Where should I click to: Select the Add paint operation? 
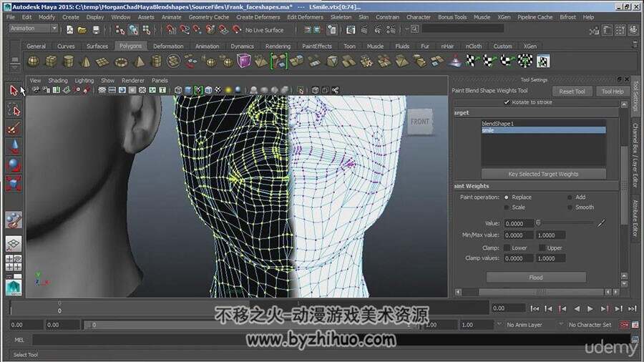coord(570,197)
